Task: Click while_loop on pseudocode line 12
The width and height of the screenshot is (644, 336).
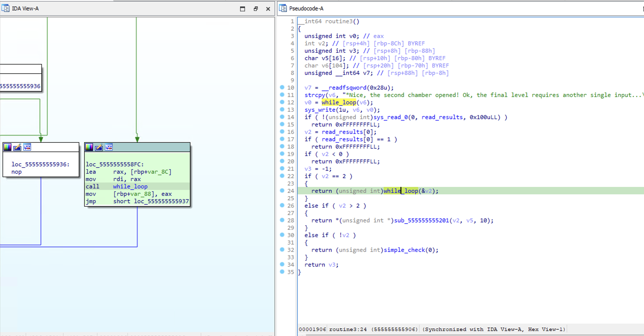Action: pyautogui.click(x=339, y=103)
